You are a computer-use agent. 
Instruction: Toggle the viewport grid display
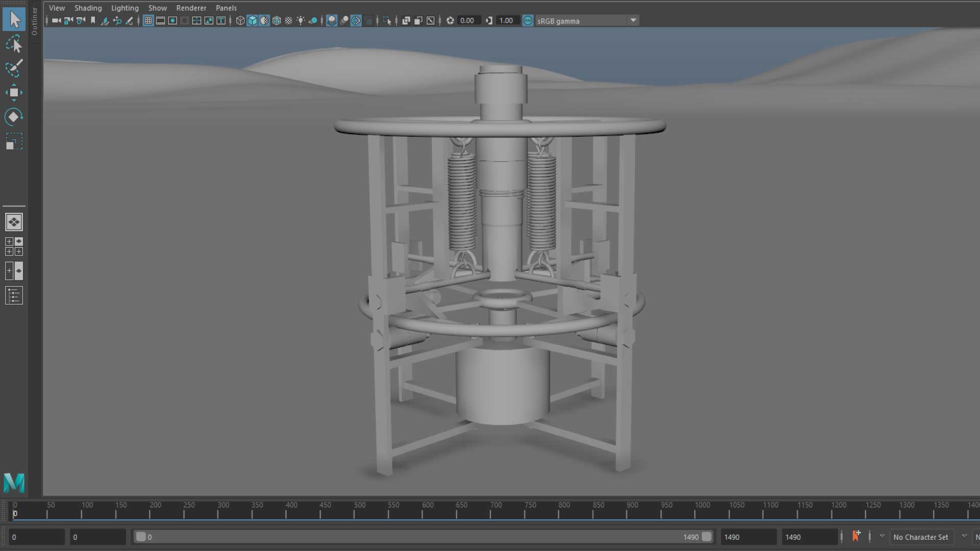pyautogui.click(x=148, y=20)
